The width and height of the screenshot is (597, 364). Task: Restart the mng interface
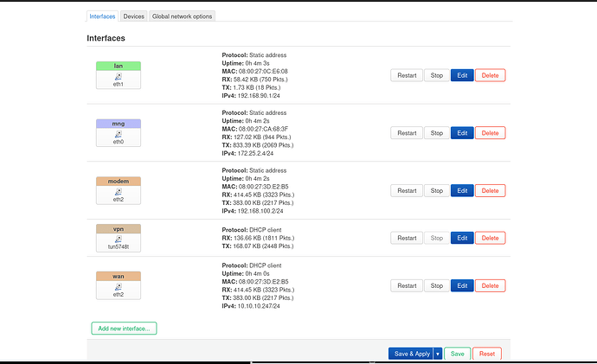click(407, 133)
